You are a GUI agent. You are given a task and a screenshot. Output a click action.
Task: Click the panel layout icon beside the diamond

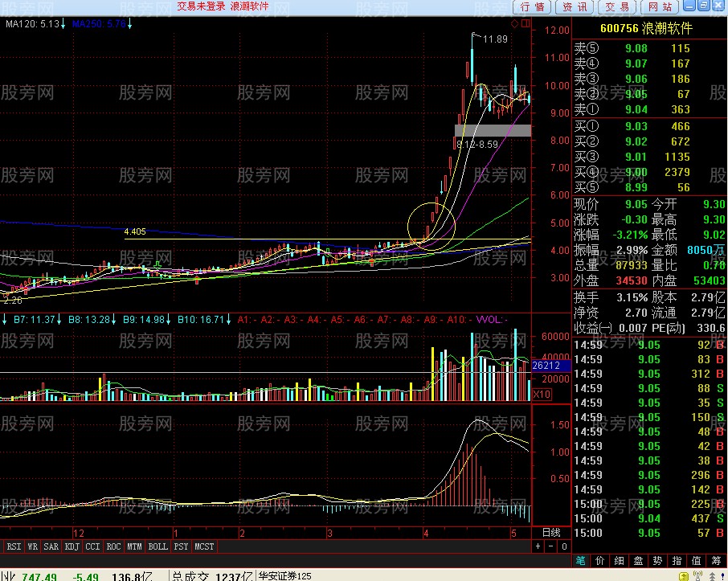click(526, 23)
